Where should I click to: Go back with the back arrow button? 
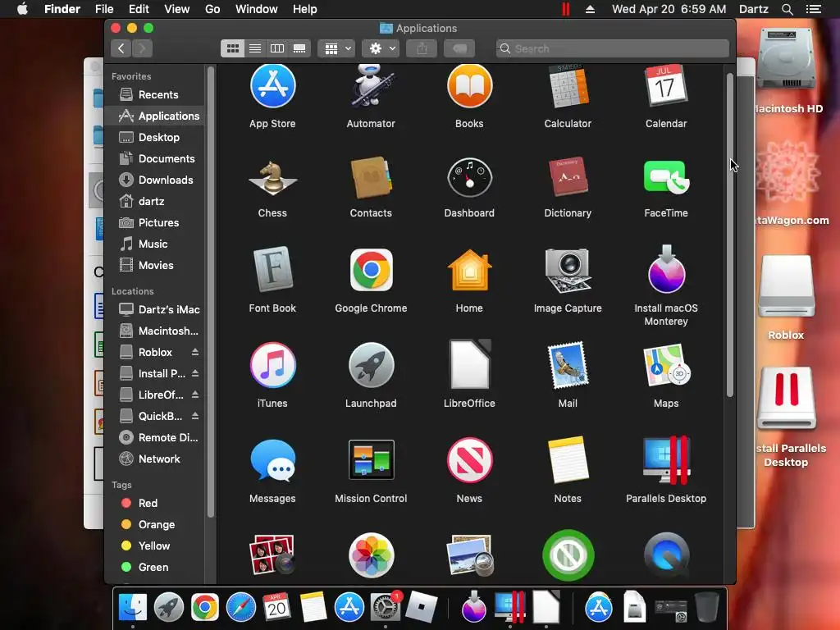pos(121,48)
